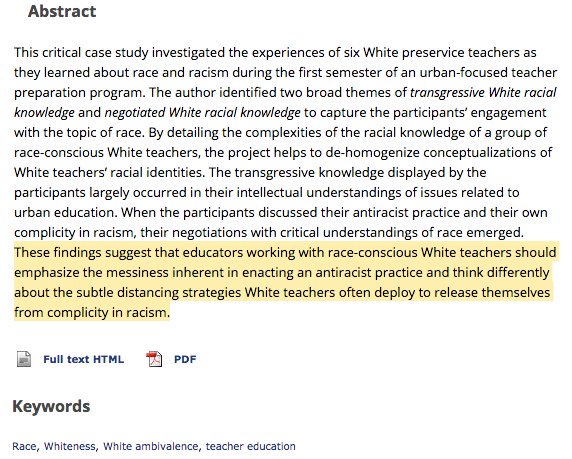
Task: Select the Whiteness keyword link
Action: [70, 446]
